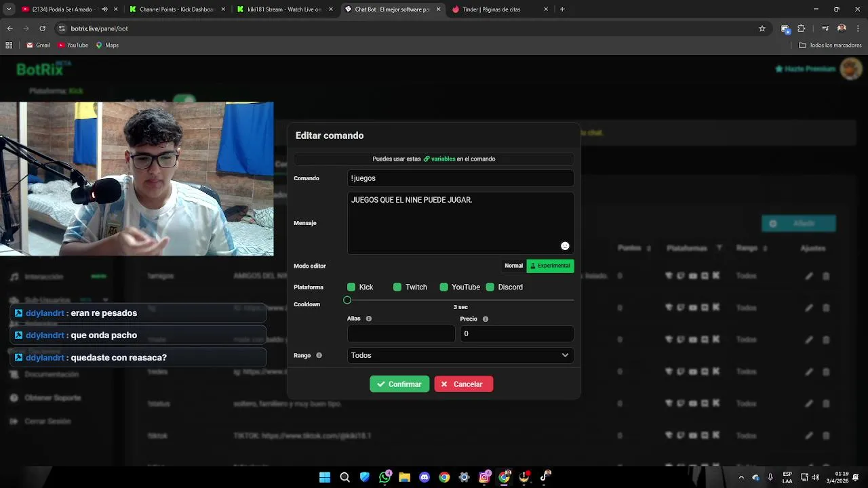Open TikTok from the taskbar
This screenshot has height=488, width=868.
[x=544, y=477]
